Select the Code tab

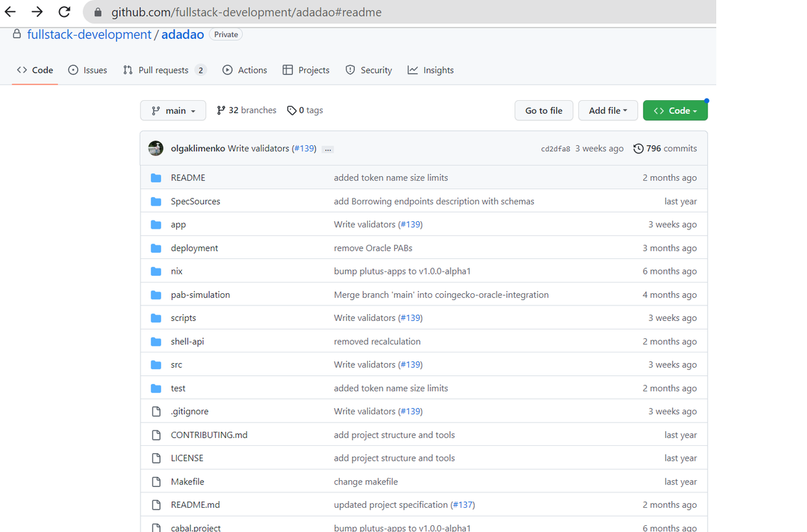tap(35, 70)
